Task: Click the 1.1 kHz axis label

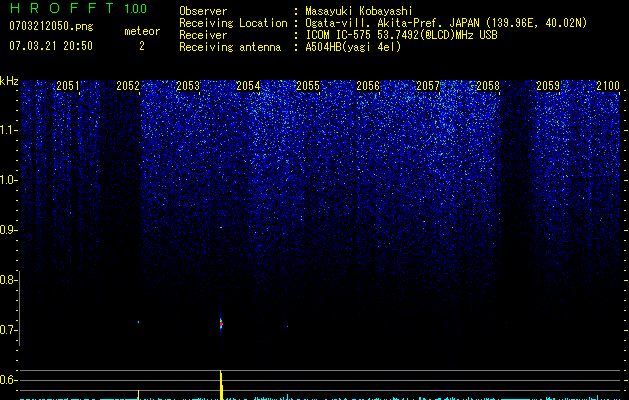Action: click(9, 130)
